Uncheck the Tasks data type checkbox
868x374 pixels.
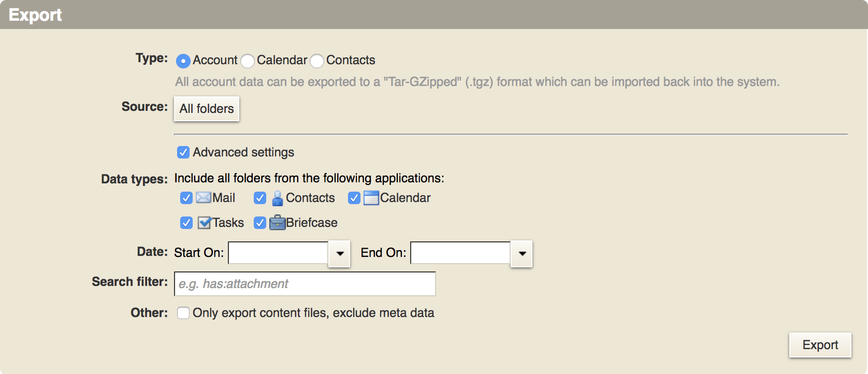[186, 223]
